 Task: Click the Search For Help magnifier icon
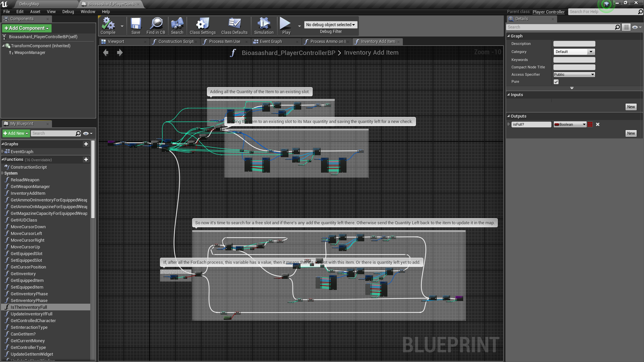pyautogui.click(x=640, y=12)
